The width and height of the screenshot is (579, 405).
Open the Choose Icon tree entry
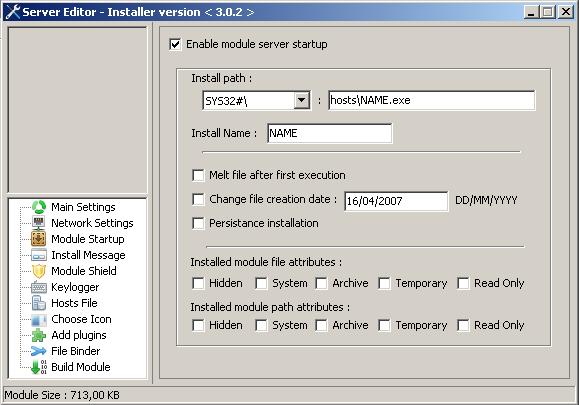pos(81,319)
